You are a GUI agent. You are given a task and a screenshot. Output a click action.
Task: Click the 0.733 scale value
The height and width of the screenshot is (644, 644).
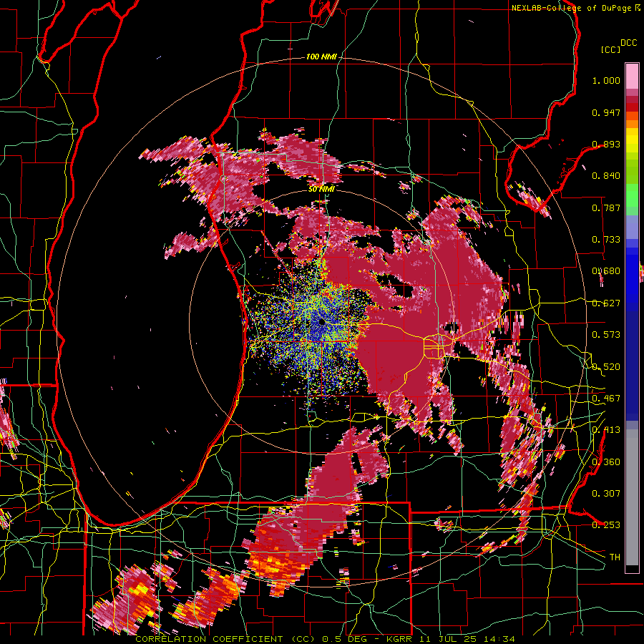pos(606,240)
